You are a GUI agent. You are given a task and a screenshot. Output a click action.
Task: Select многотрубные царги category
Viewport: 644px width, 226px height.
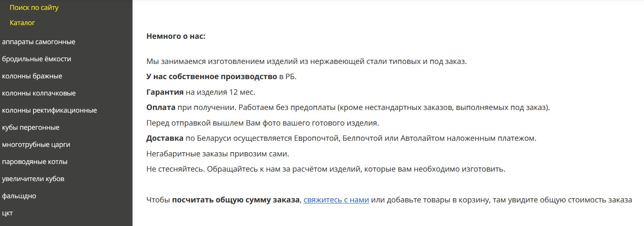(x=36, y=145)
